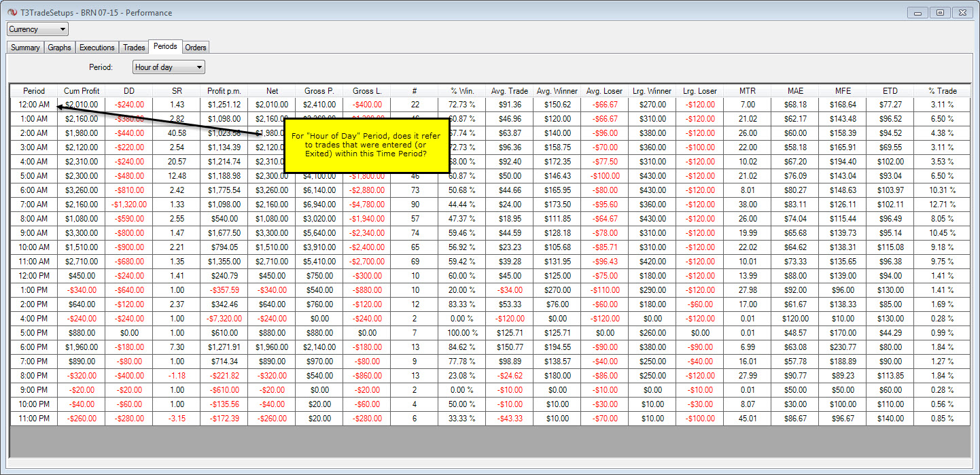Select the 8:00 AM period cell
This screenshot has width=980, height=475.
point(34,219)
